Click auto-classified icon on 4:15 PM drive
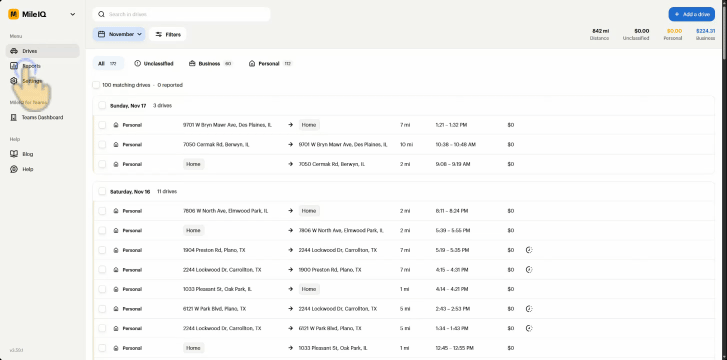The height and width of the screenshot is (360, 727). point(529,270)
